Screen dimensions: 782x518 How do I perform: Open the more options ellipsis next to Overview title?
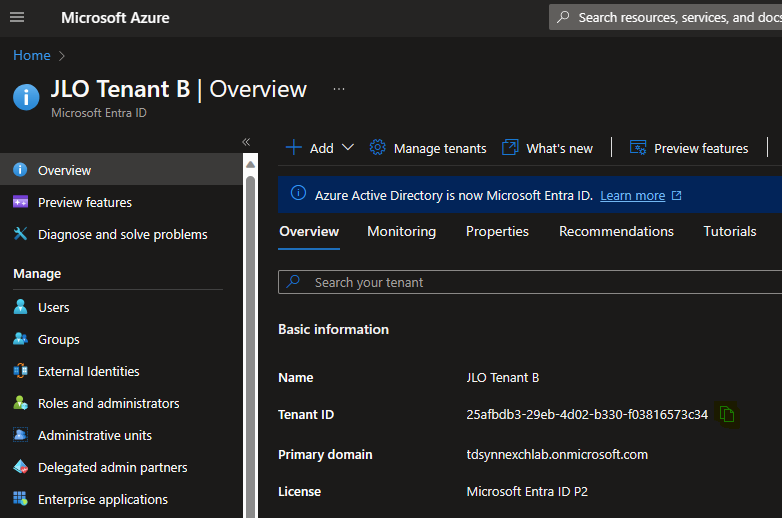pos(339,89)
